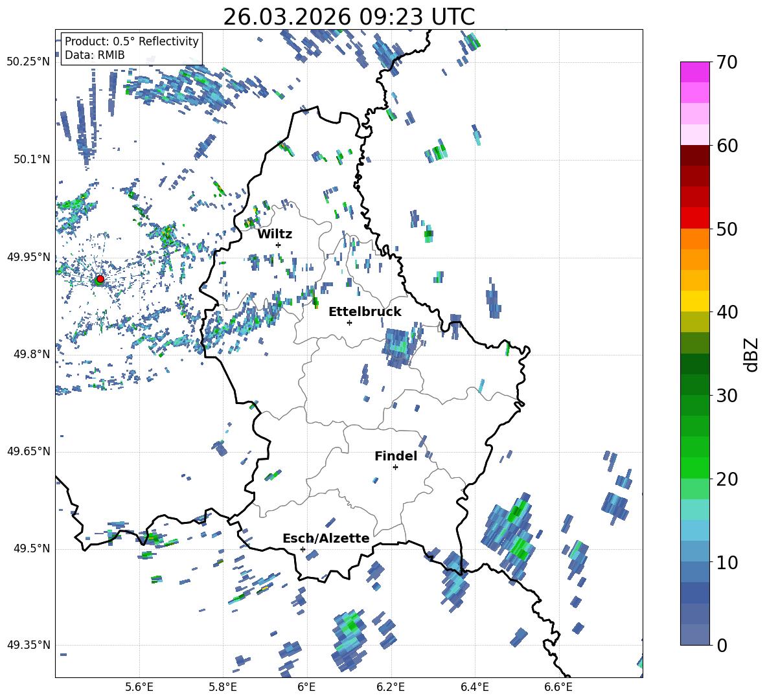Viewport: 767px width, 700px height.
Task: Click the Findel station cross marker
Action: pos(395,468)
